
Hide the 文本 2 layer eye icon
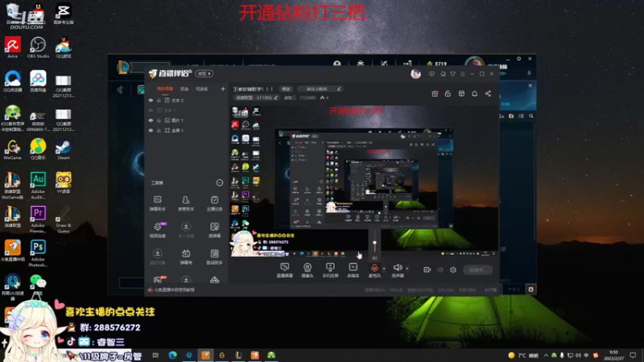pos(151,100)
